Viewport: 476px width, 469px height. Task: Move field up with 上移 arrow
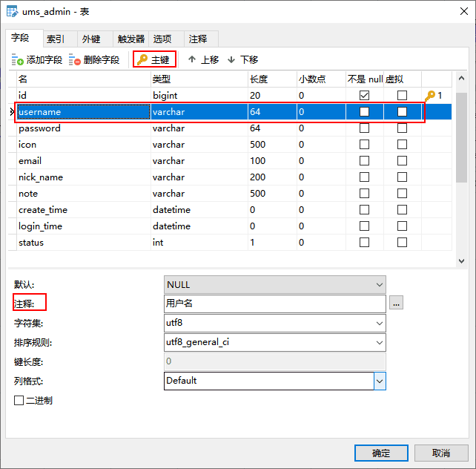point(192,59)
